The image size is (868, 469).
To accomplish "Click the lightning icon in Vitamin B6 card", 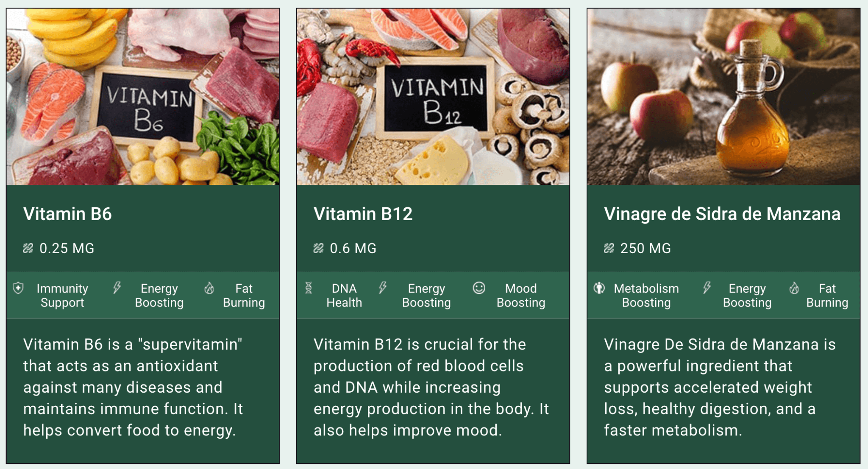I will pos(117,288).
